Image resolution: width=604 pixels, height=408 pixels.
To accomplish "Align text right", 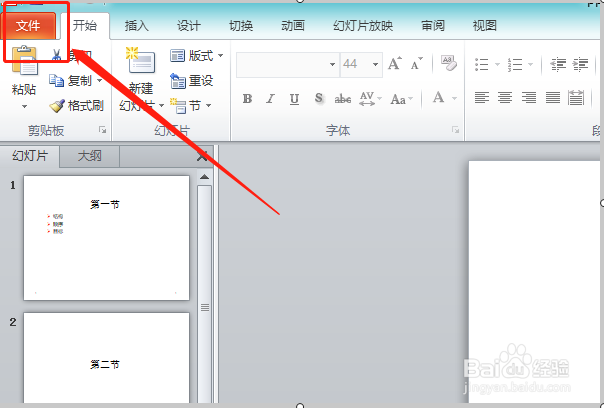I will point(529,97).
